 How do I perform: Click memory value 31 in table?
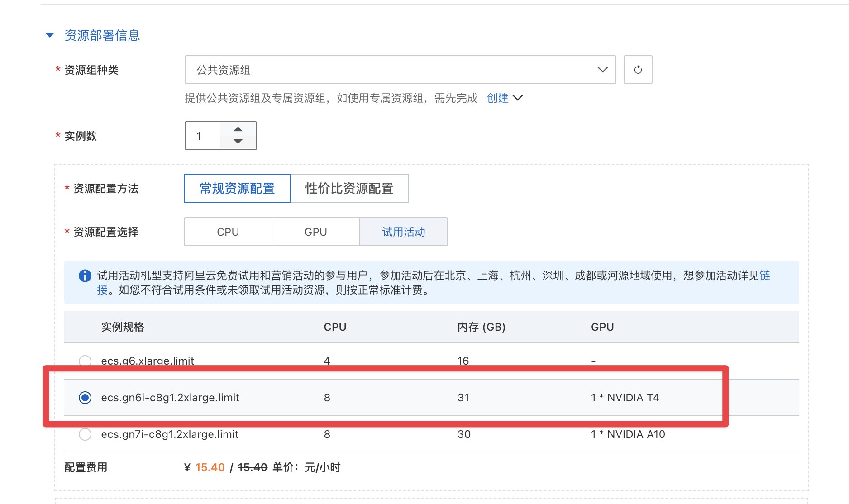pyautogui.click(x=463, y=398)
